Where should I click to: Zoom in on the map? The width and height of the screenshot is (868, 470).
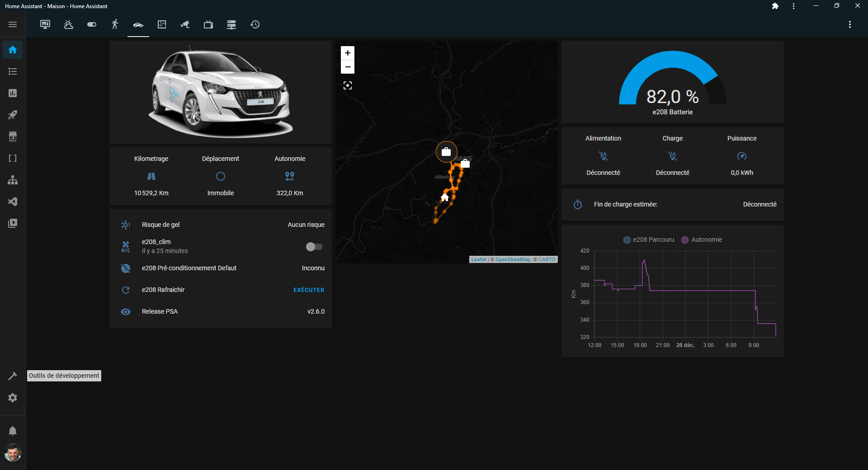click(347, 53)
